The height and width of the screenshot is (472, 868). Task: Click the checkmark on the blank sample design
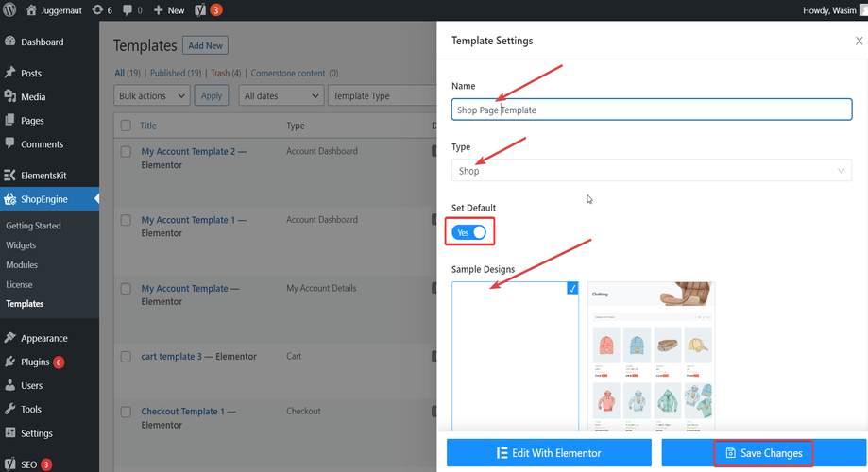572,288
